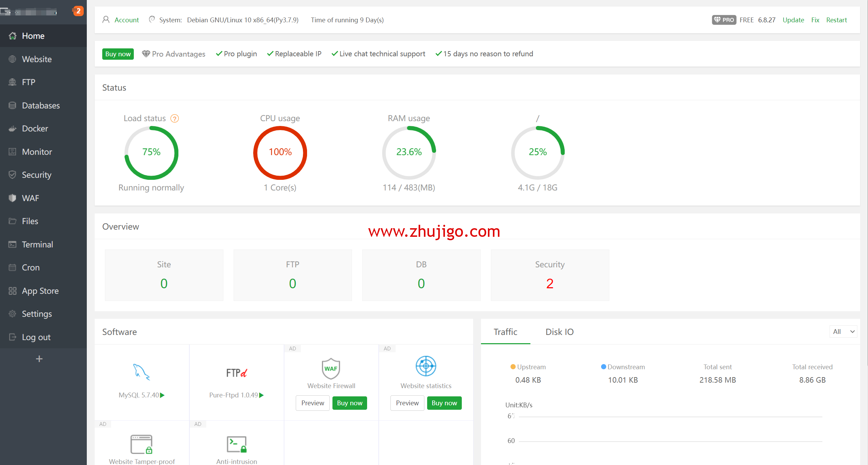Click the Security shield icon in sidebar
Screen dimensions: 868x465
coord(12,175)
